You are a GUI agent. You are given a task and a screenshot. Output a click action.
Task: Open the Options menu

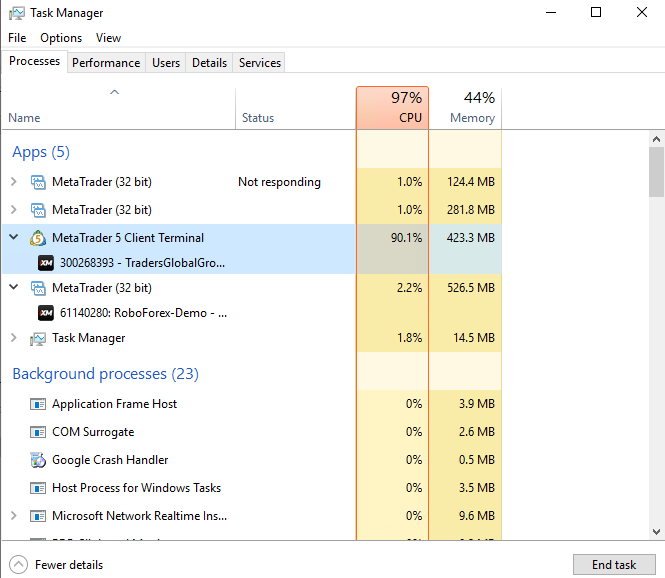click(61, 38)
